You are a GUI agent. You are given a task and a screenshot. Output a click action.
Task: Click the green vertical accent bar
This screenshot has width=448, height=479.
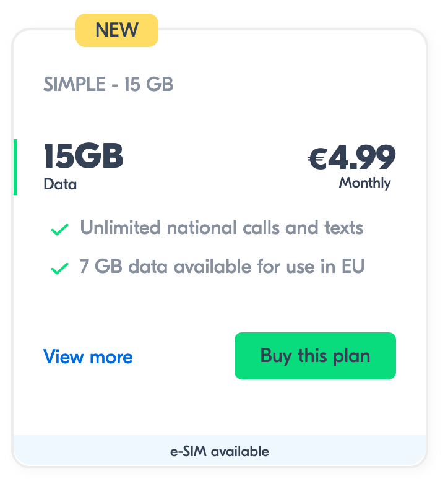click(x=15, y=167)
